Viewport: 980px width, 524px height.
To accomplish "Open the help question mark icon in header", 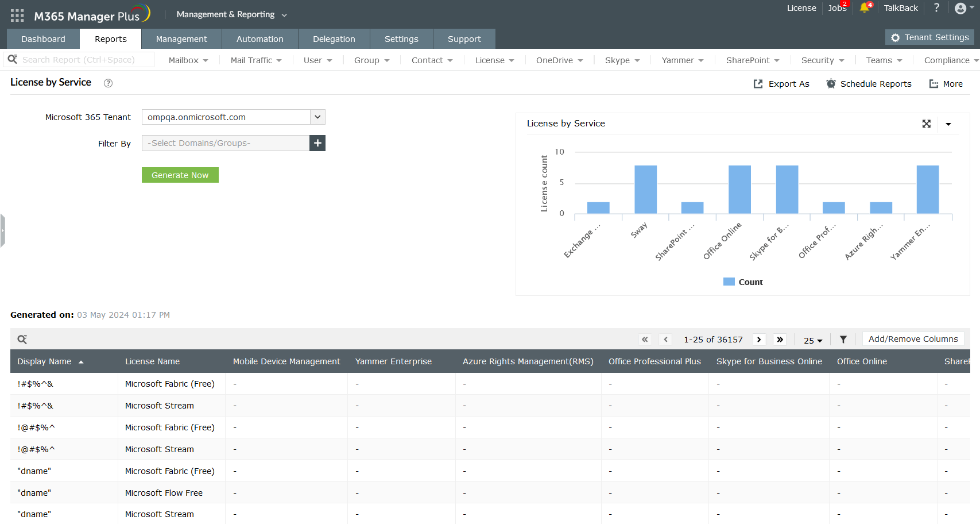I will 936,7.
